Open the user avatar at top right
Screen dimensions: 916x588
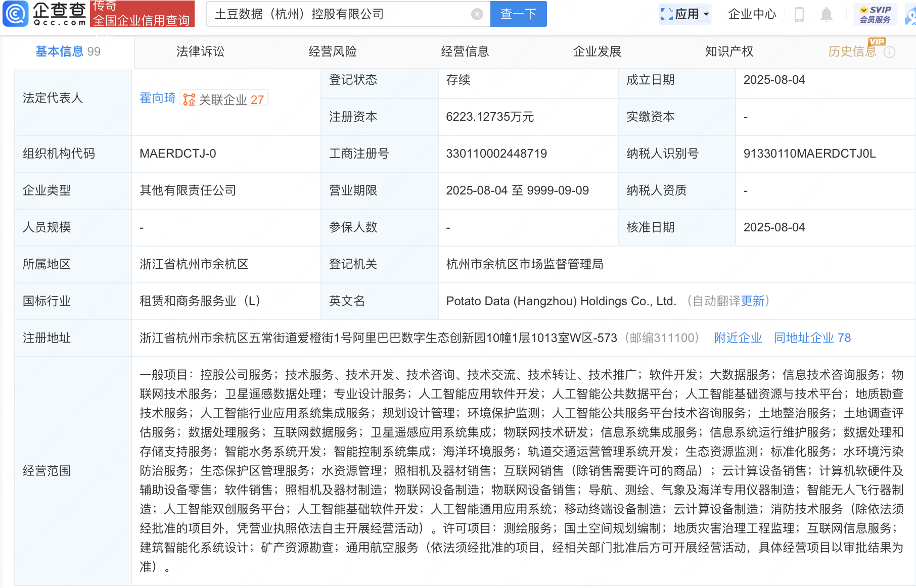(910, 15)
